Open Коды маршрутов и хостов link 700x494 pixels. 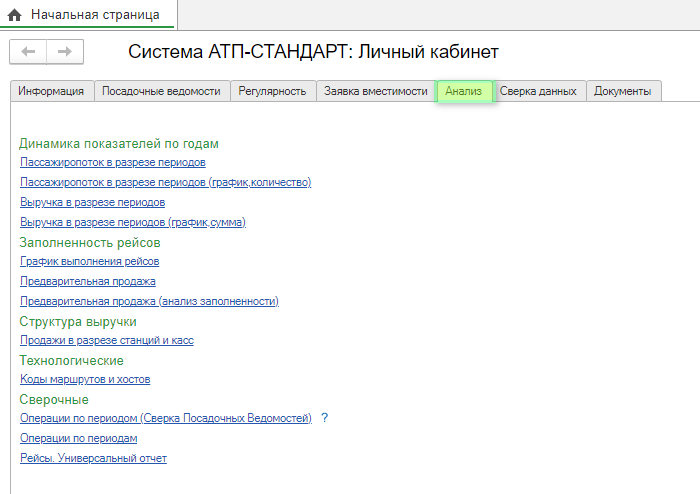click(85, 379)
